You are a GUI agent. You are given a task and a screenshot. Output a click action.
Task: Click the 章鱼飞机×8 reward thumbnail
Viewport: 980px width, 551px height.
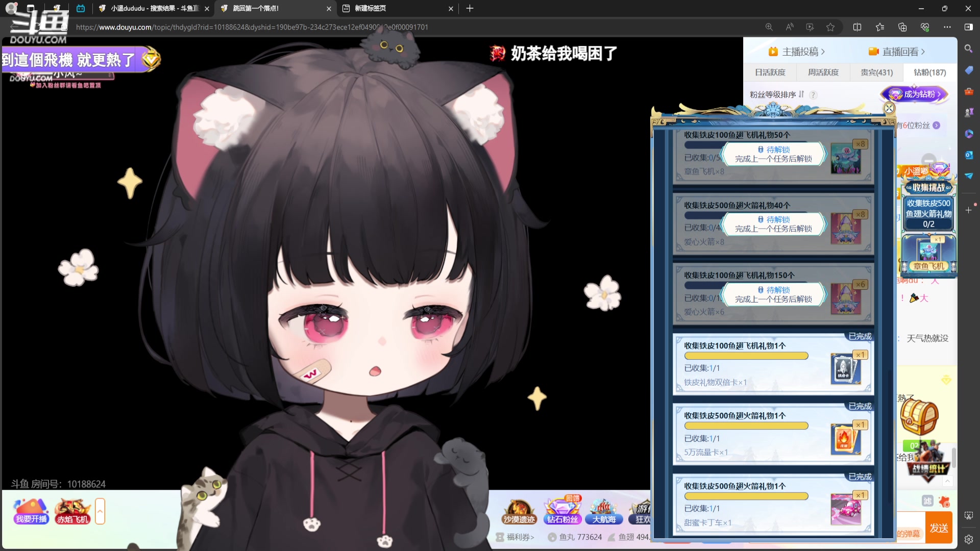click(x=846, y=158)
